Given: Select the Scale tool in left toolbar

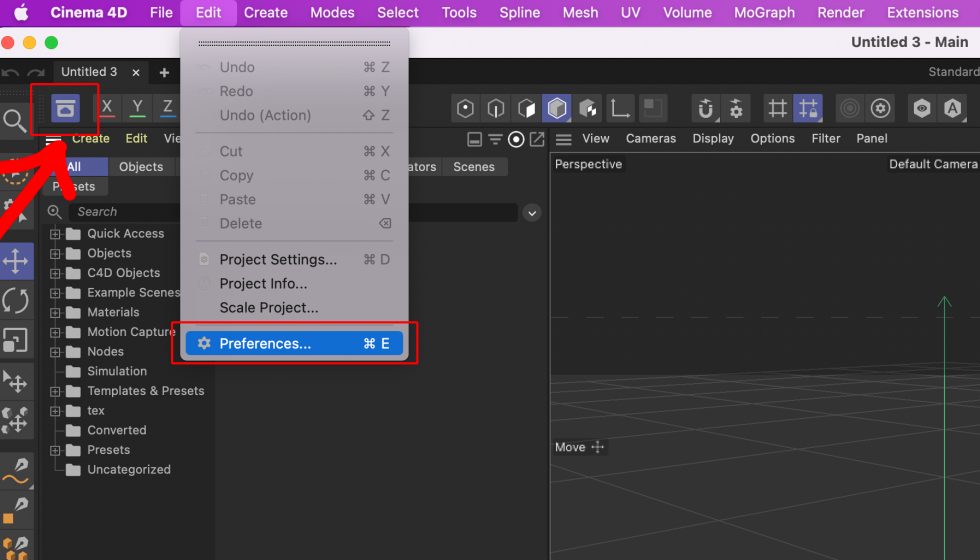Looking at the screenshot, I should coord(16,341).
